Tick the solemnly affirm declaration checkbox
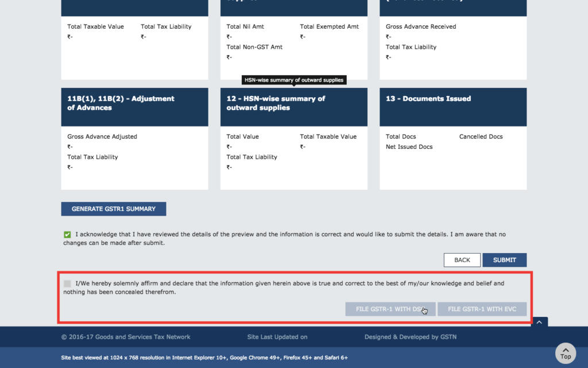588x368 pixels. [68, 283]
